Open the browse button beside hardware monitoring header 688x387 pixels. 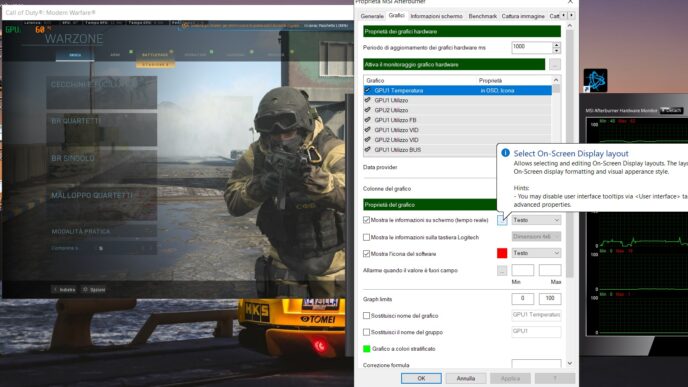click(x=555, y=64)
